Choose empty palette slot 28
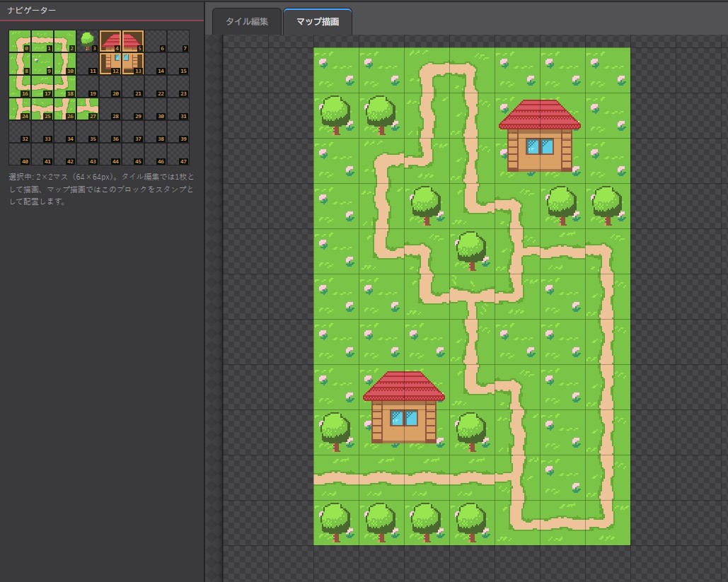Screen dimensions: 728x582 [x=110, y=109]
